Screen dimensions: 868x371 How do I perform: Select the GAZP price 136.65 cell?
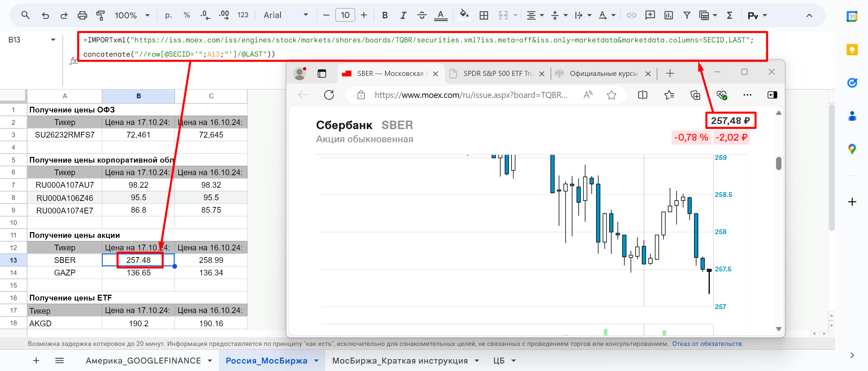pos(138,273)
